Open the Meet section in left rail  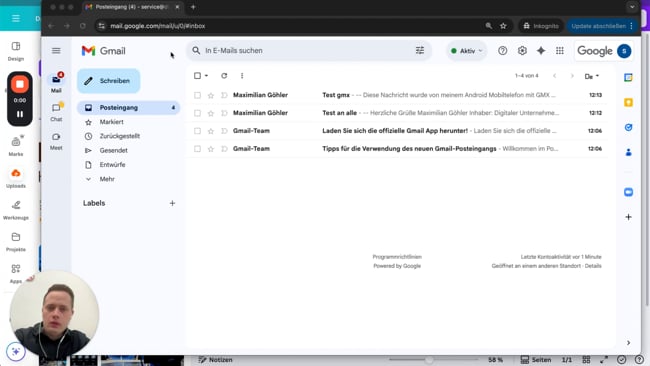coord(56,141)
